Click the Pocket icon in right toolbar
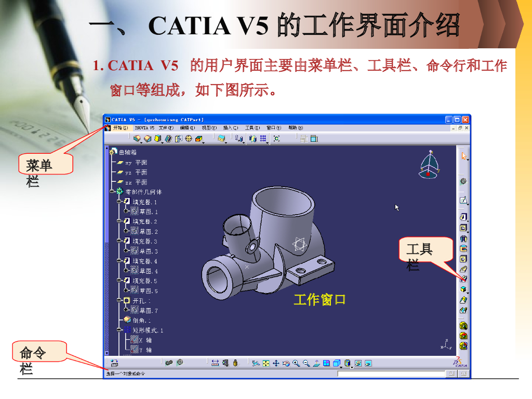The width and height of the screenshot is (532, 399). pyautogui.click(x=463, y=228)
